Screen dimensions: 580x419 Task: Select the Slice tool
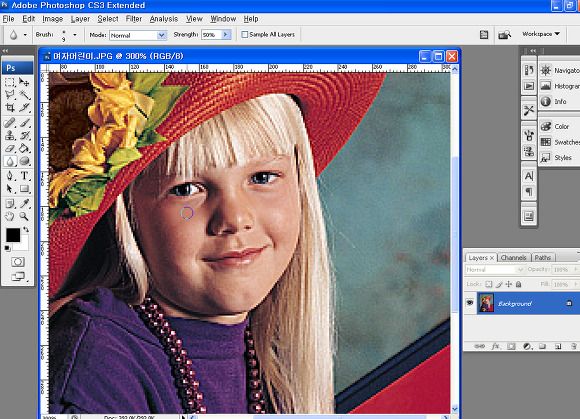click(24, 108)
